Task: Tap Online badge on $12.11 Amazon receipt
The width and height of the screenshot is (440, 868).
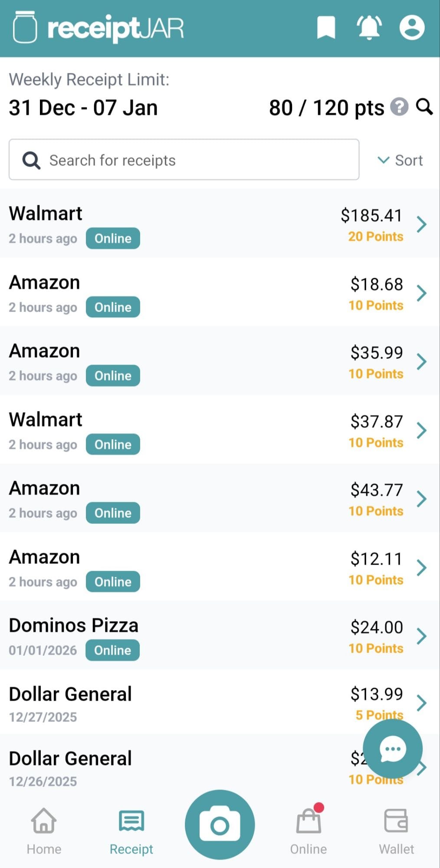Action: (113, 582)
